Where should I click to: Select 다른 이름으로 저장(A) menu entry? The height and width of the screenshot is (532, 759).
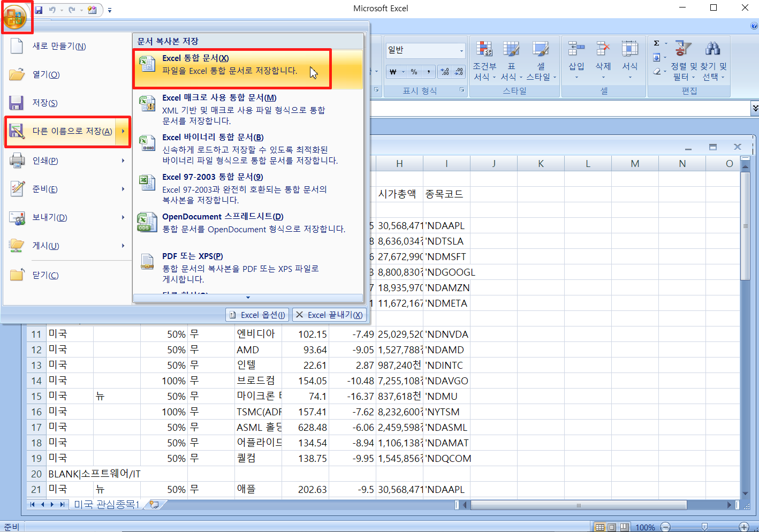(67, 132)
